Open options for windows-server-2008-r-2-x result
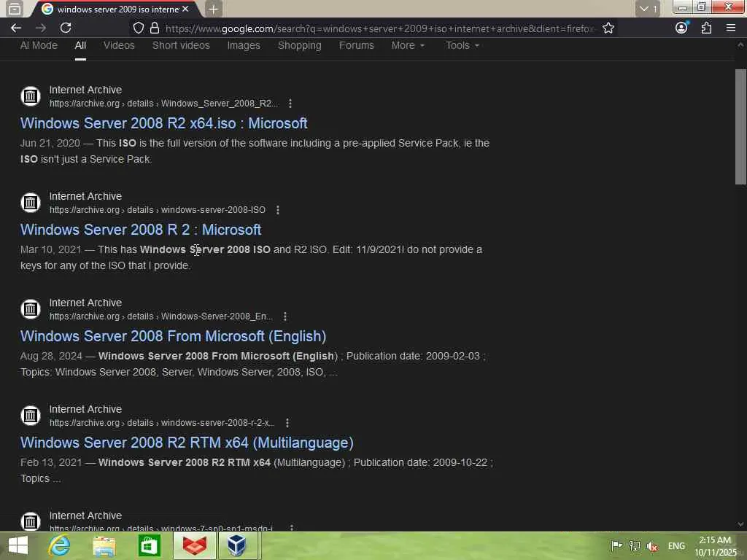This screenshot has width=747, height=560. 287,423
